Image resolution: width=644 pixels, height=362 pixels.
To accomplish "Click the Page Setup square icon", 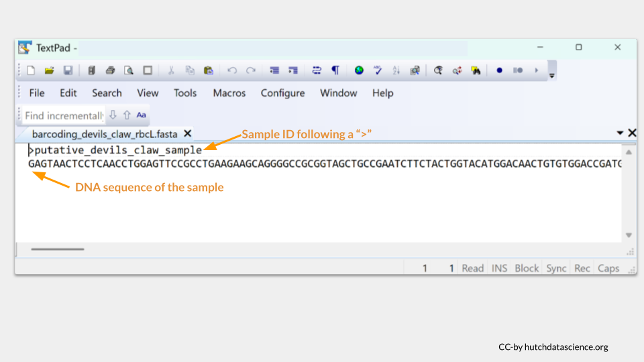I will point(148,70).
